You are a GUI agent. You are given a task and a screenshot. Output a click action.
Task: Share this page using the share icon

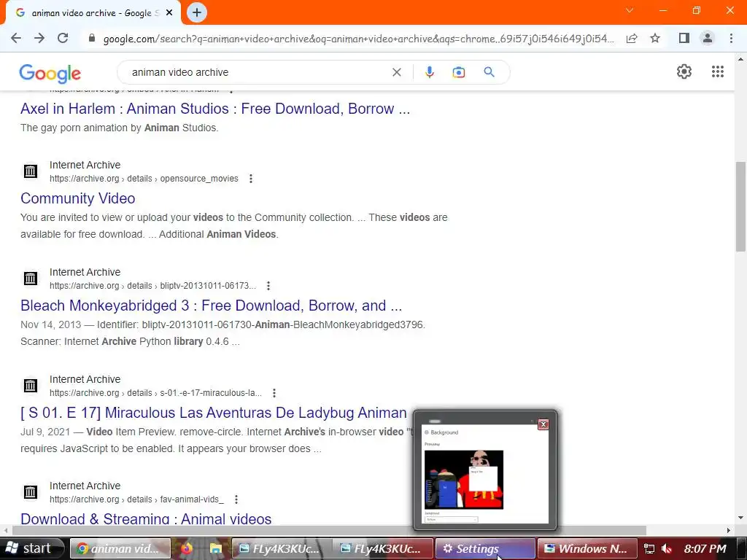pyautogui.click(x=632, y=38)
